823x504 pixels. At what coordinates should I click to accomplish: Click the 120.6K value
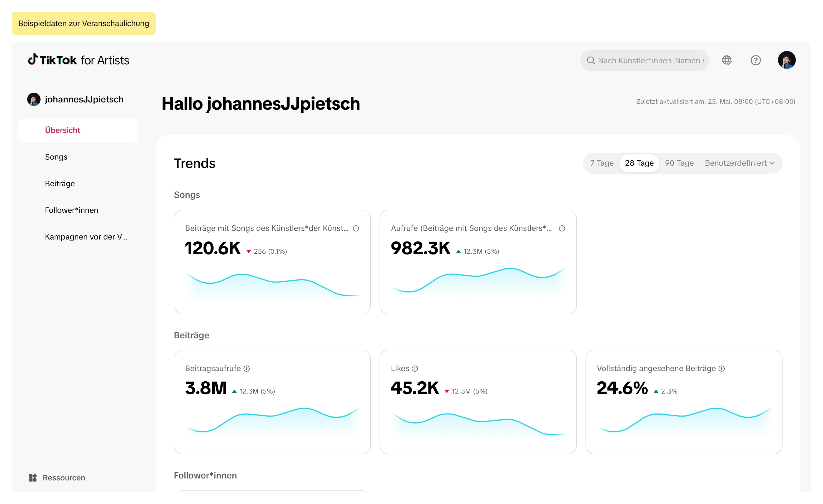213,248
